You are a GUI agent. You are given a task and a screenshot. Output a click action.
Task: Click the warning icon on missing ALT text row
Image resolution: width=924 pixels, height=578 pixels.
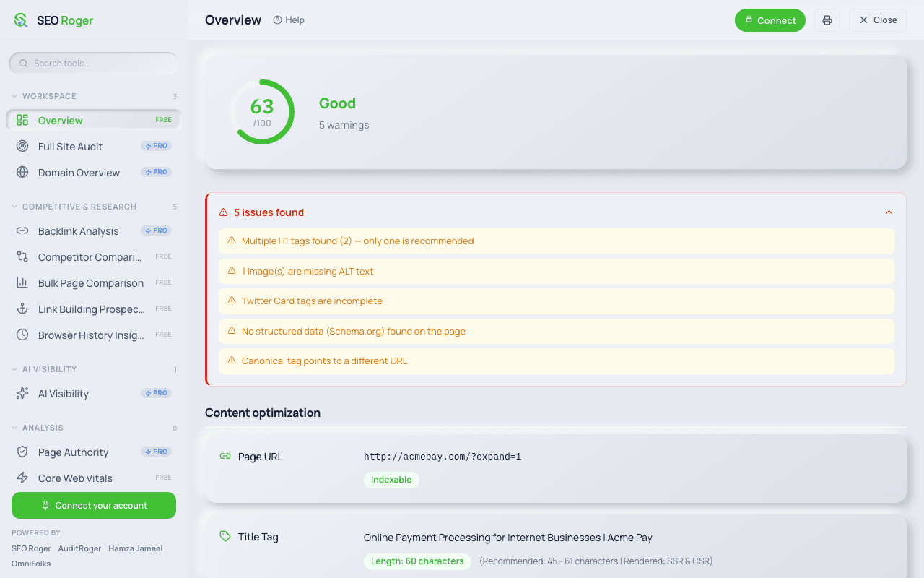[232, 271]
